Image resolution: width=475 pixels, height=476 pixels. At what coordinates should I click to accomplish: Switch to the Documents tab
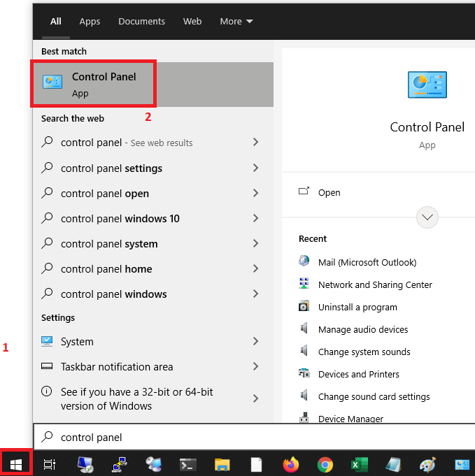[x=141, y=21]
